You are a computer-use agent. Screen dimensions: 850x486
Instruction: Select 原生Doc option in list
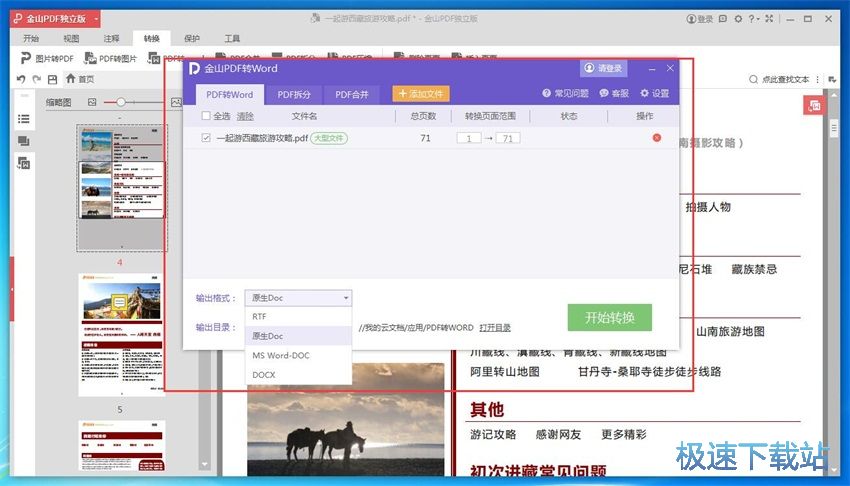[298, 336]
